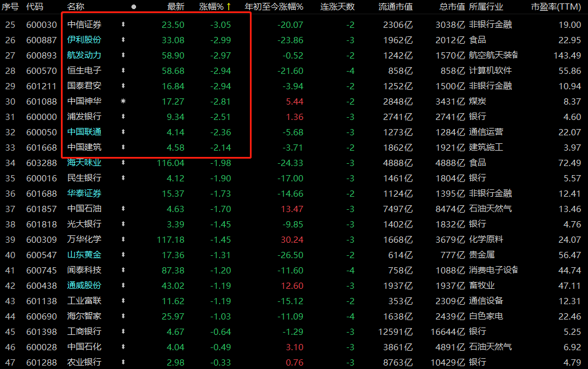Image resolution: width=588 pixels, height=369 pixels.
Task: Click the yellow sort arrow beside 涨幅%
Action: tap(228, 6)
